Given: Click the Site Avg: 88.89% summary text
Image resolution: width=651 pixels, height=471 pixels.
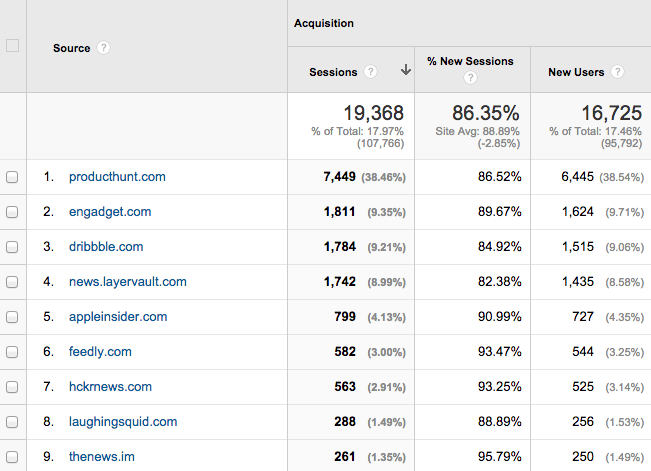Looking at the screenshot, I should pos(477,132).
